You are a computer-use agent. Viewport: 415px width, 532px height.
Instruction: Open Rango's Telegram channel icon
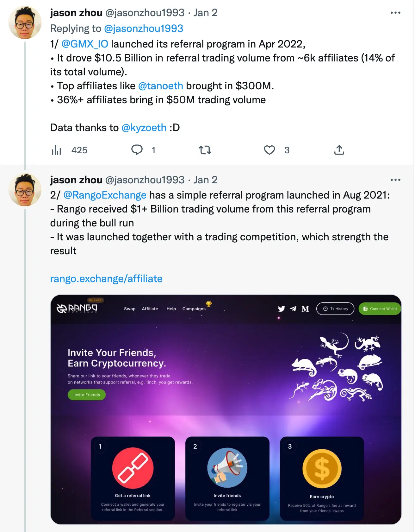[293, 308]
